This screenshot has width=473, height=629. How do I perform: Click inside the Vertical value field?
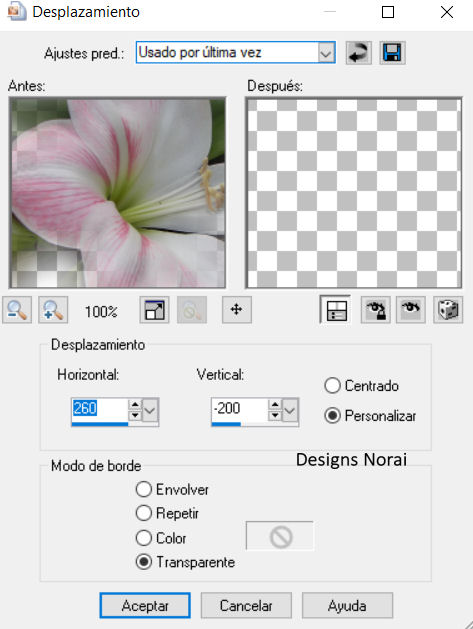pyautogui.click(x=239, y=409)
